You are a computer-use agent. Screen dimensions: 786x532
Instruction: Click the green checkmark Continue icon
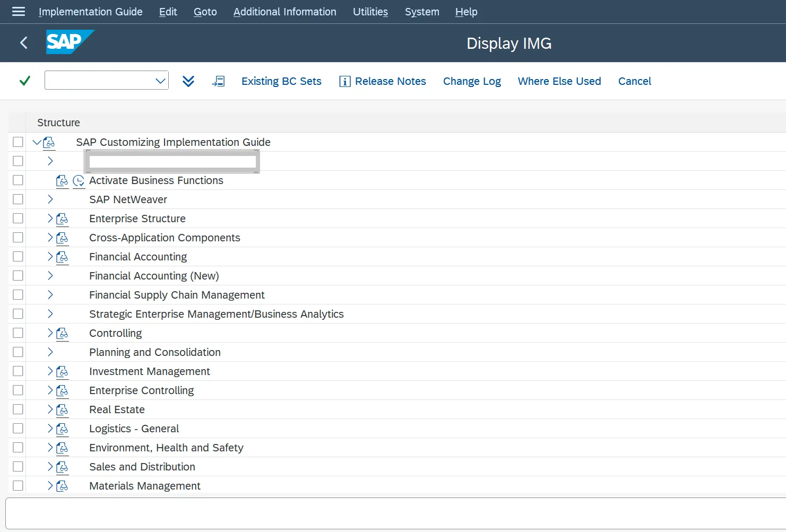tap(24, 81)
